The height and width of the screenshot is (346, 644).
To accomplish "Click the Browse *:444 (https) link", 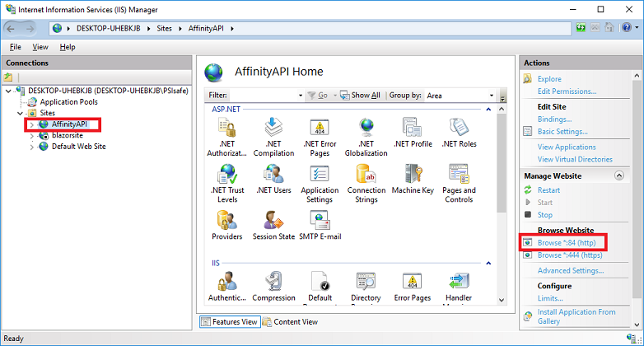I will click(572, 255).
